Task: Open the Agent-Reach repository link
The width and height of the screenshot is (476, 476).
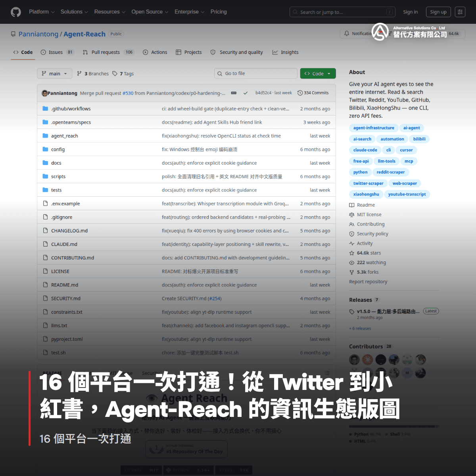Action: pyautogui.click(x=84, y=34)
